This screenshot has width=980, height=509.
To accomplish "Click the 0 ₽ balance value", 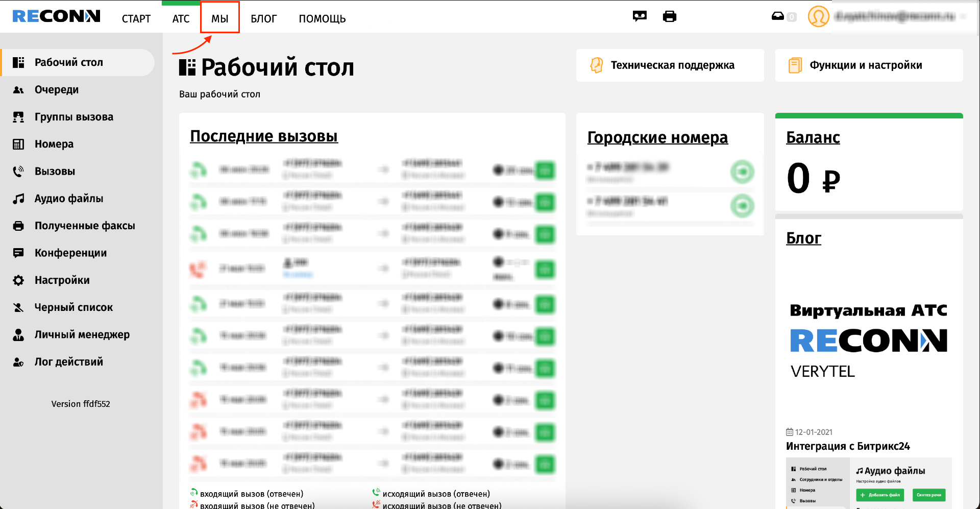I will [813, 179].
